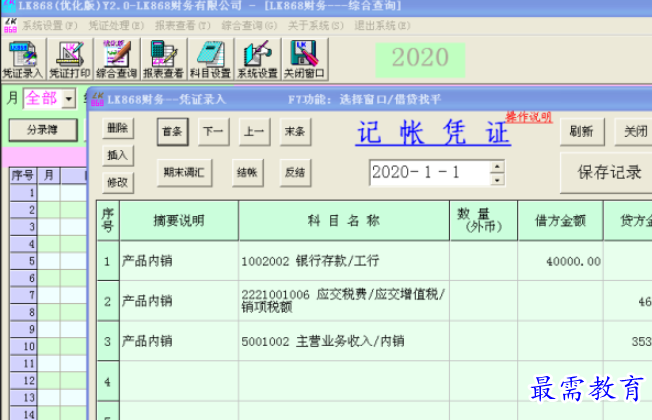Click the 关闭 button in voucher window
Screen dimensions: 652x420
tap(635, 132)
